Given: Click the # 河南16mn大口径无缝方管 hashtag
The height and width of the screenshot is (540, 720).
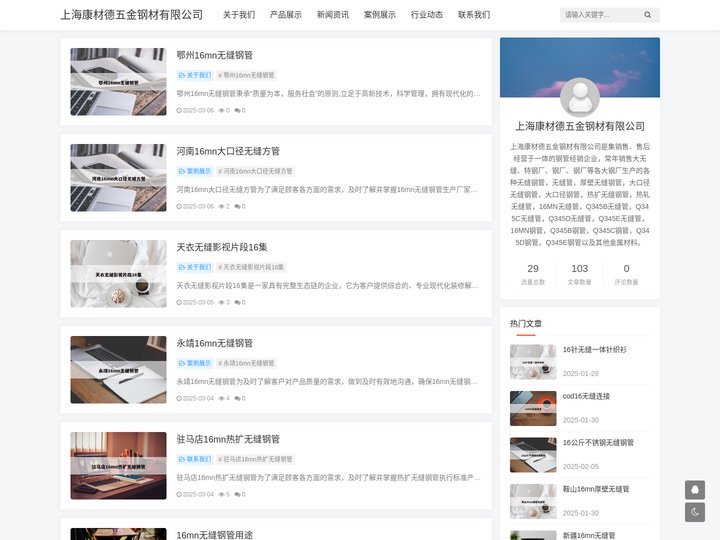Looking at the screenshot, I should (255, 171).
